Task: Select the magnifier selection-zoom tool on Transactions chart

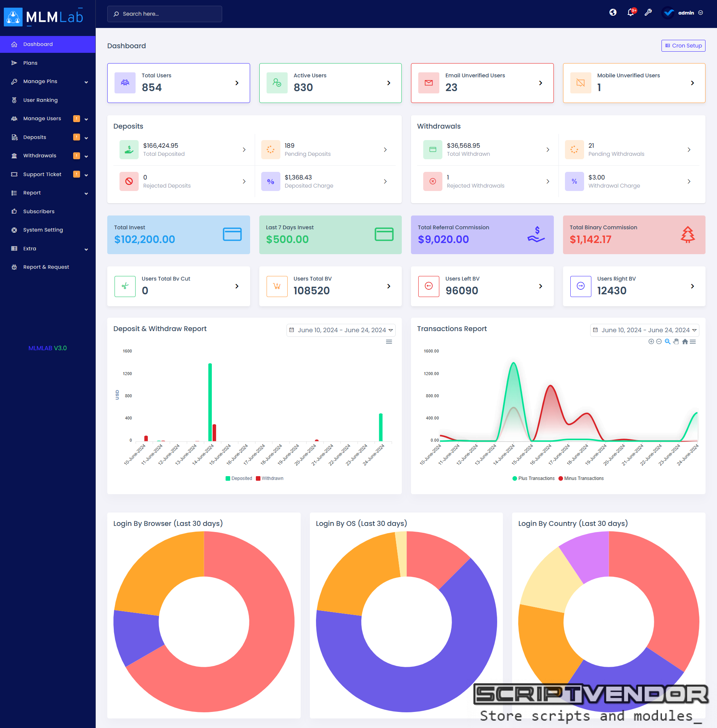Action: (x=668, y=341)
